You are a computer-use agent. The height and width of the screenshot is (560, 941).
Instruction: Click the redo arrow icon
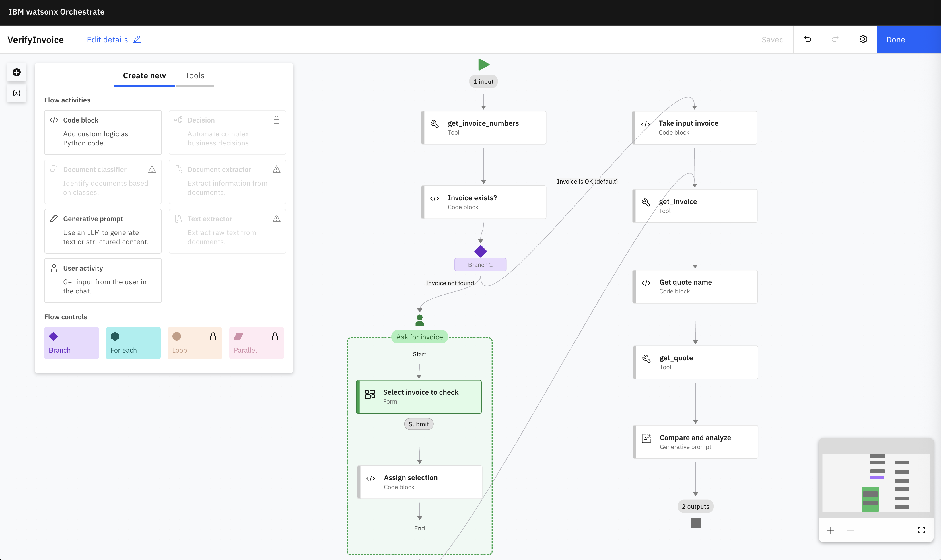point(835,39)
